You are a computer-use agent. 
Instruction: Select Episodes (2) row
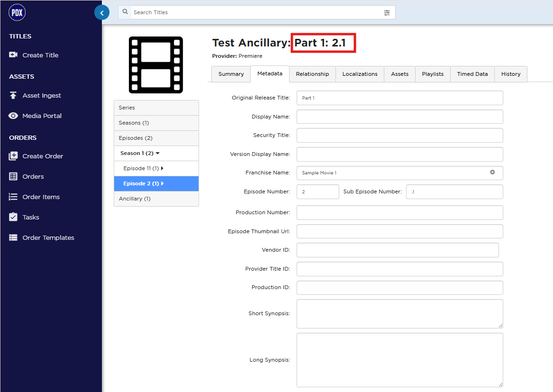[x=156, y=138]
